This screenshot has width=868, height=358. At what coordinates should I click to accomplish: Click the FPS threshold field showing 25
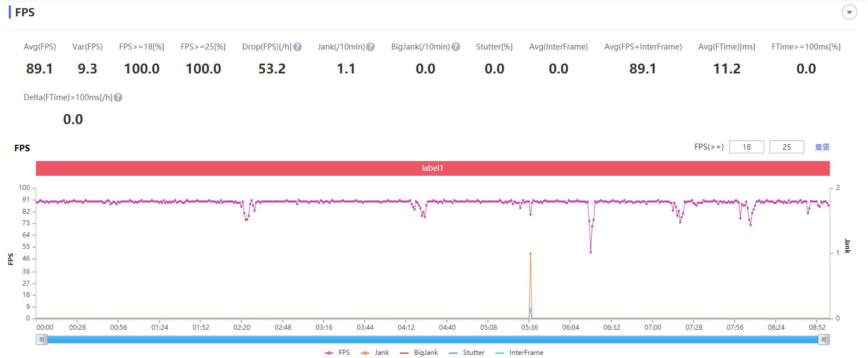pos(787,147)
